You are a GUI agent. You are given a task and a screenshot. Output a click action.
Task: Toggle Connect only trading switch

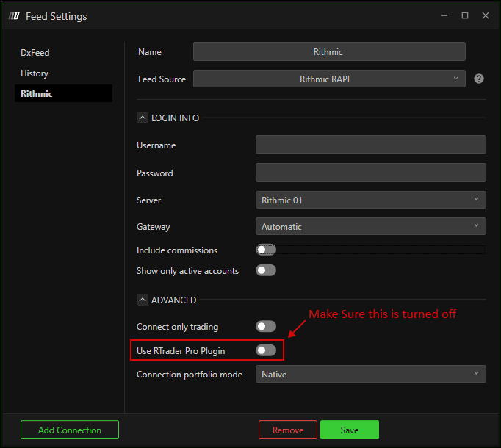pyautogui.click(x=265, y=326)
